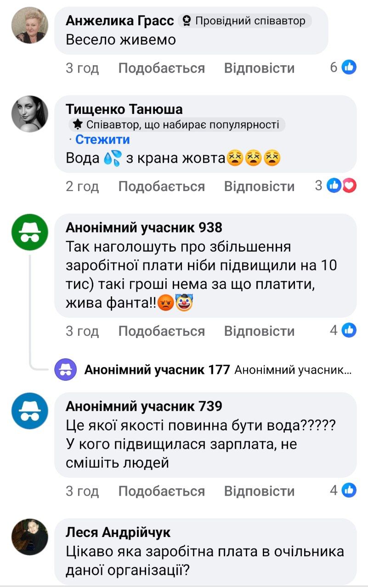
Task: Like Анжелика Грасс's comment via Подобається
Action: 161,68
